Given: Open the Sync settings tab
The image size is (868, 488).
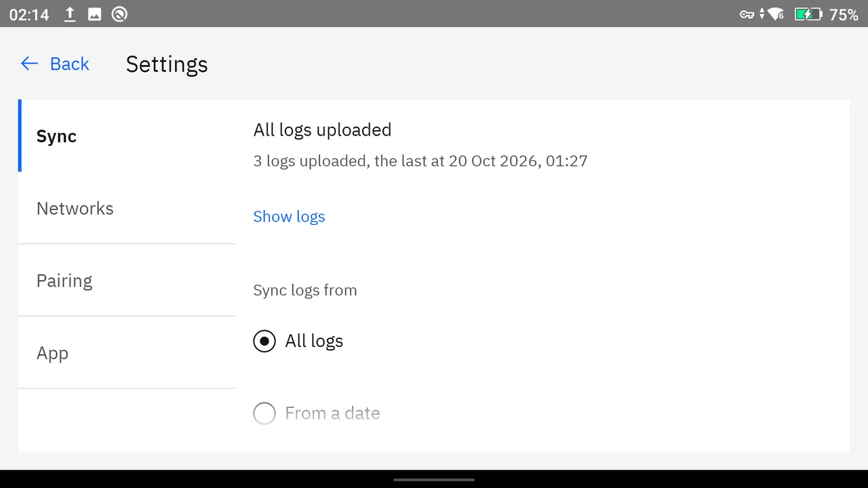Looking at the screenshot, I should pyautogui.click(x=127, y=136).
